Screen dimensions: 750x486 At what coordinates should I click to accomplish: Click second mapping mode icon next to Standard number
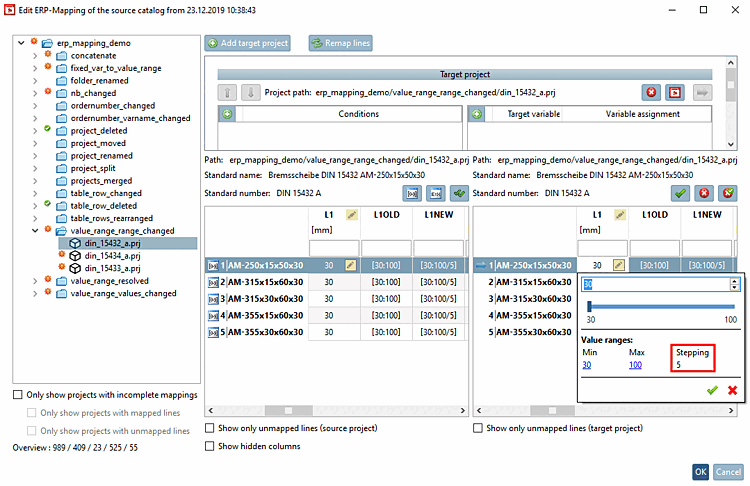click(x=435, y=193)
